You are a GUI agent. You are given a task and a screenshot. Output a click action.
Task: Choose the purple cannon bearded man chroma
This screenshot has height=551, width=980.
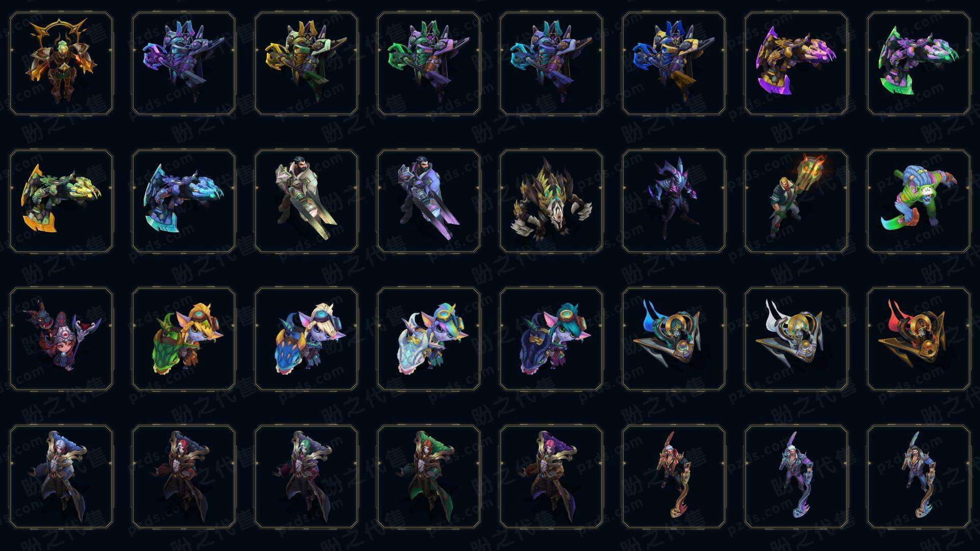point(429,201)
